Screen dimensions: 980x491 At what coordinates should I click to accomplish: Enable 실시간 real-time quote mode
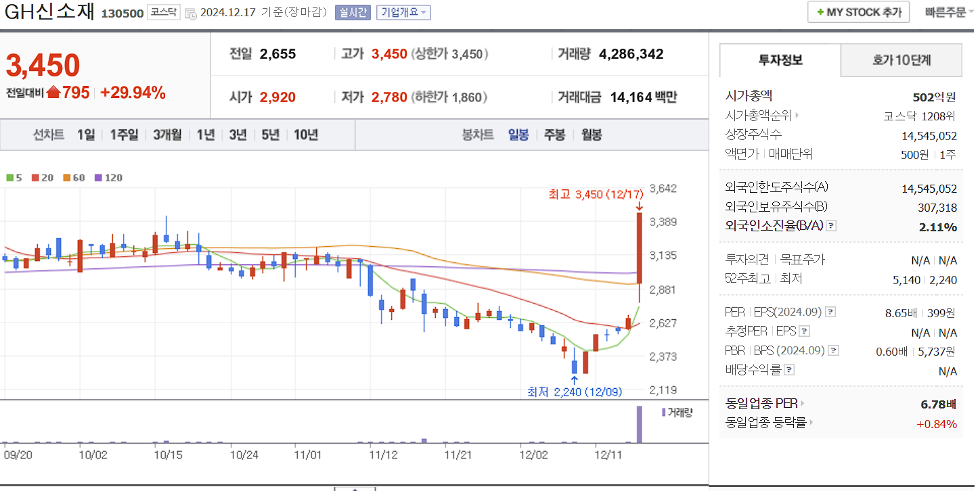click(x=353, y=11)
